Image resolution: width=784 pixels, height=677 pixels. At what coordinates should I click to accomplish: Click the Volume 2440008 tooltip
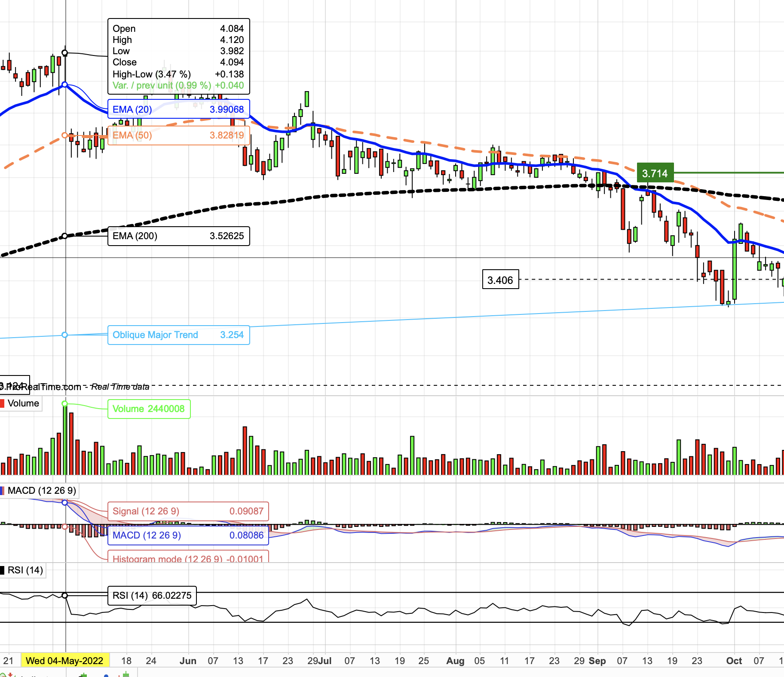149,409
